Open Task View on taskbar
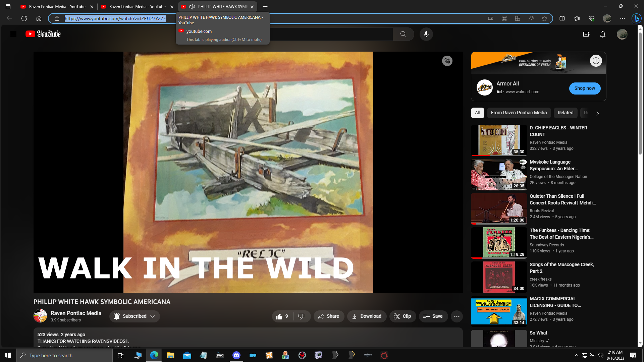This screenshot has width=644, height=362. (121, 355)
